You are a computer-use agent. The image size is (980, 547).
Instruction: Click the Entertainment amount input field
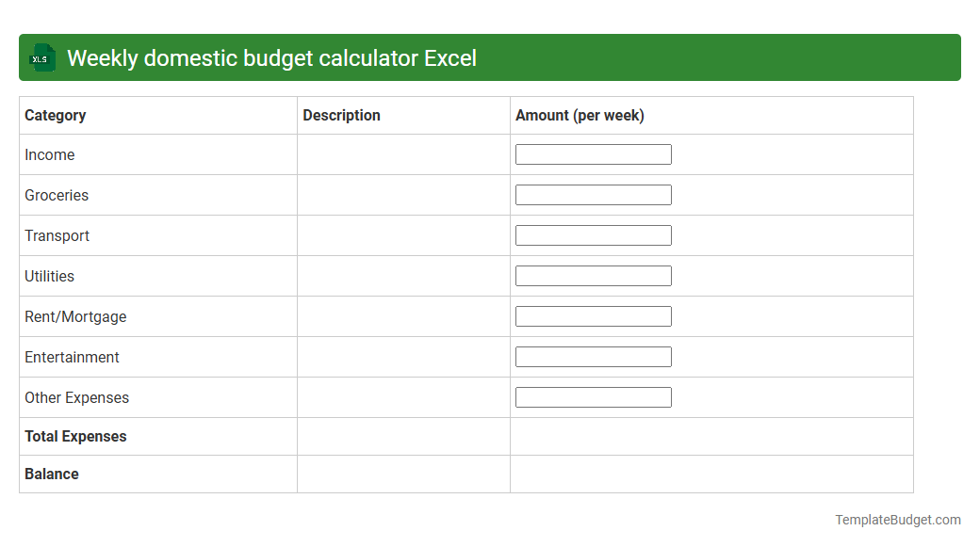pyautogui.click(x=593, y=356)
